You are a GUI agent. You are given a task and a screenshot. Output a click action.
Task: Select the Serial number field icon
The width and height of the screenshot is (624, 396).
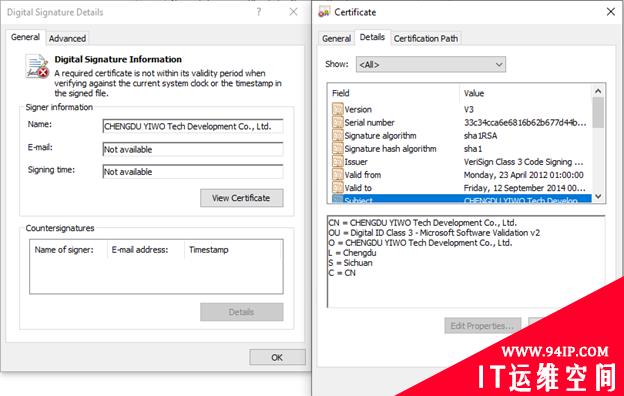(337, 122)
